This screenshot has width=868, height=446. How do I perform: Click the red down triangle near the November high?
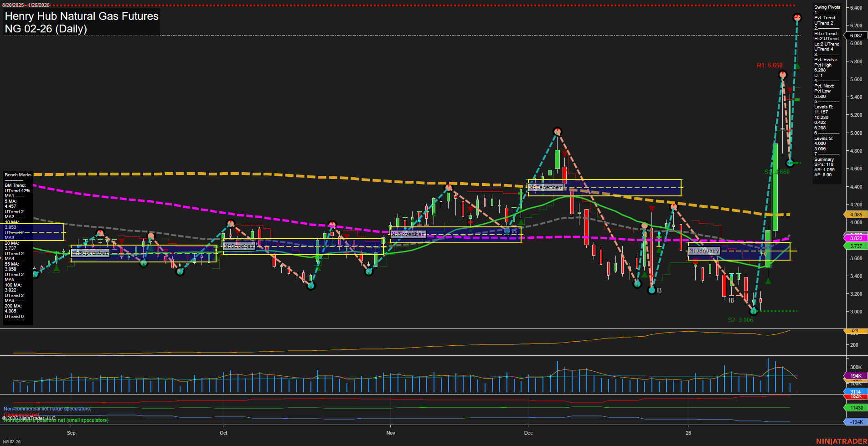[x=470, y=210]
